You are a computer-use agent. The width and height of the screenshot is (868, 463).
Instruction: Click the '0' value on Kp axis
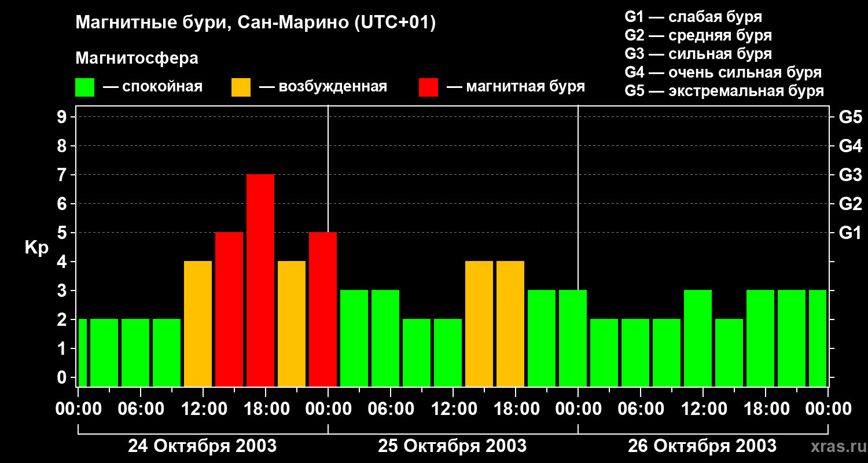[63, 377]
